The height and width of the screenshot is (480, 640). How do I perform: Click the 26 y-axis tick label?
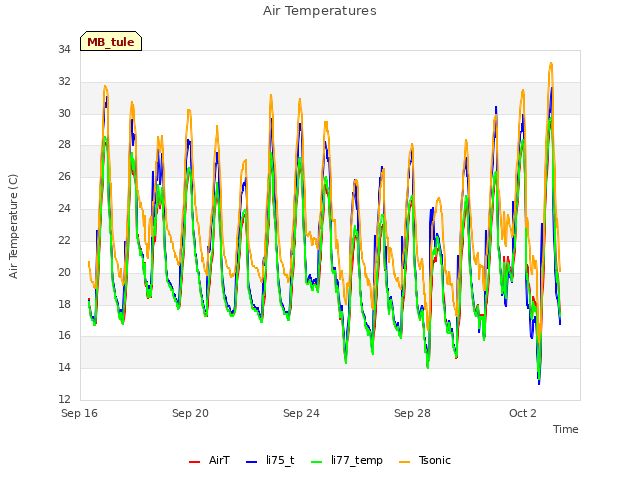coord(64,176)
